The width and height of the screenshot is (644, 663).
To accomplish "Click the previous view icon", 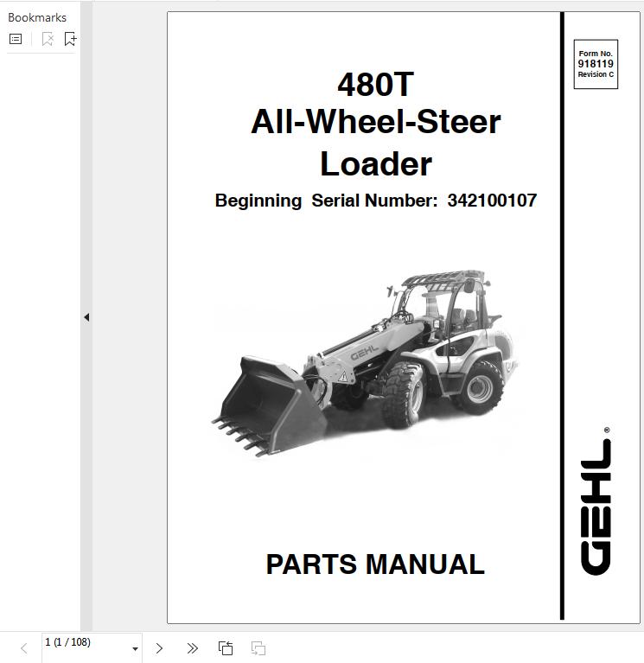I will tap(226, 648).
